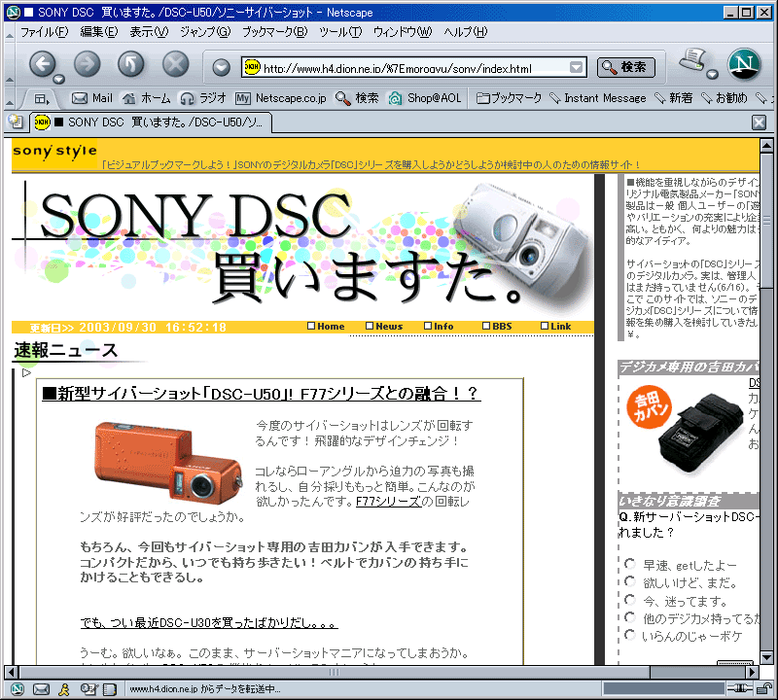
Task: Open the 新着 bookmark
Action: 673,98
